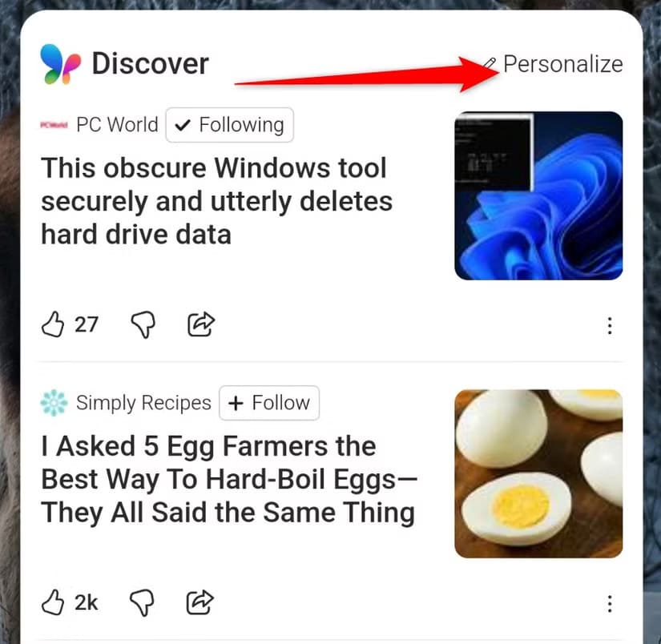Image resolution: width=661 pixels, height=644 pixels.
Task: Like the PC World article
Action: [x=52, y=324]
